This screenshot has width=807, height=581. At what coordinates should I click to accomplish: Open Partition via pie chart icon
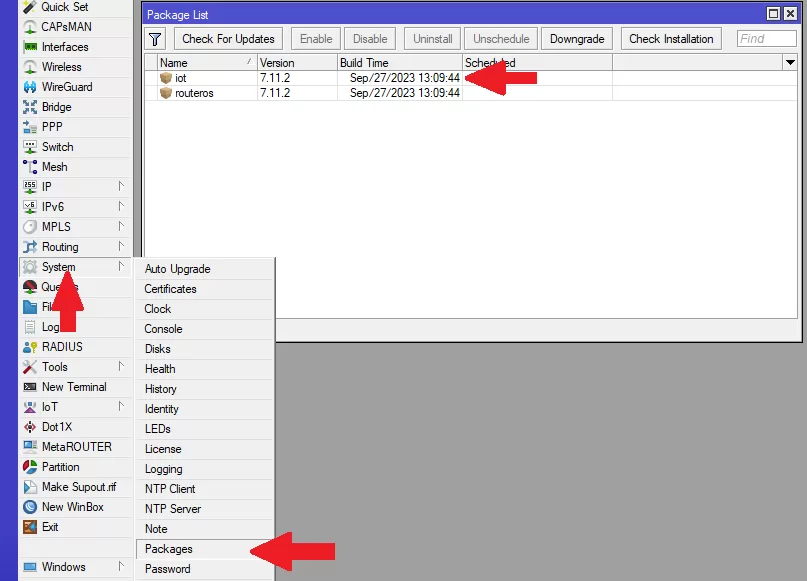point(30,467)
